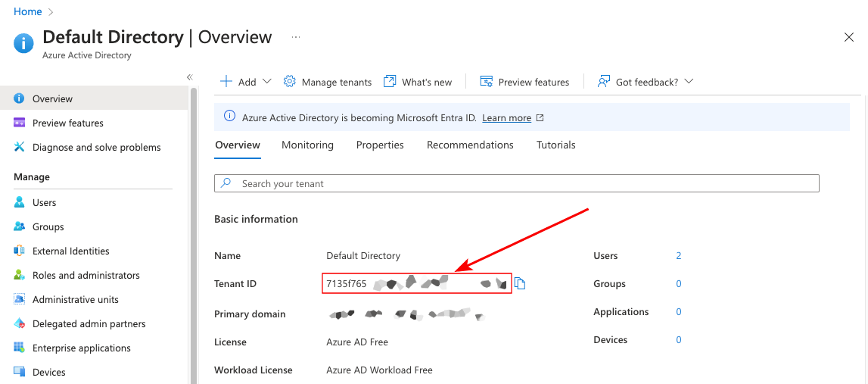Click the Enterprise applications icon
Image resolution: width=868 pixels, height=384 pixels.
[19, 348]
